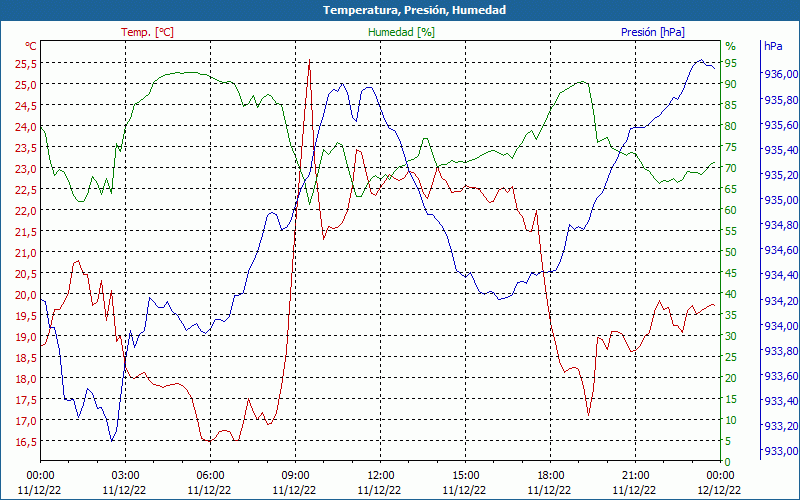800x500 pixels.
Task: Click the blue "hPa" unit label
Action: 773,46
